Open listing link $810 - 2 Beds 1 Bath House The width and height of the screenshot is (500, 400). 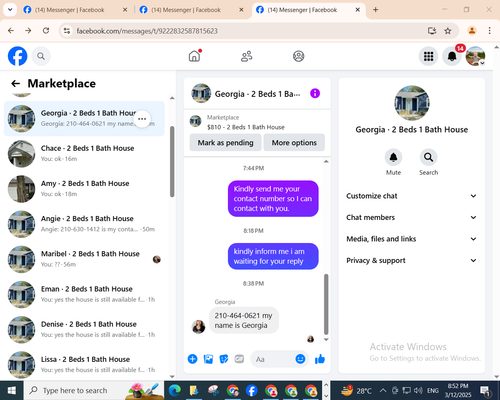(246, 127)
